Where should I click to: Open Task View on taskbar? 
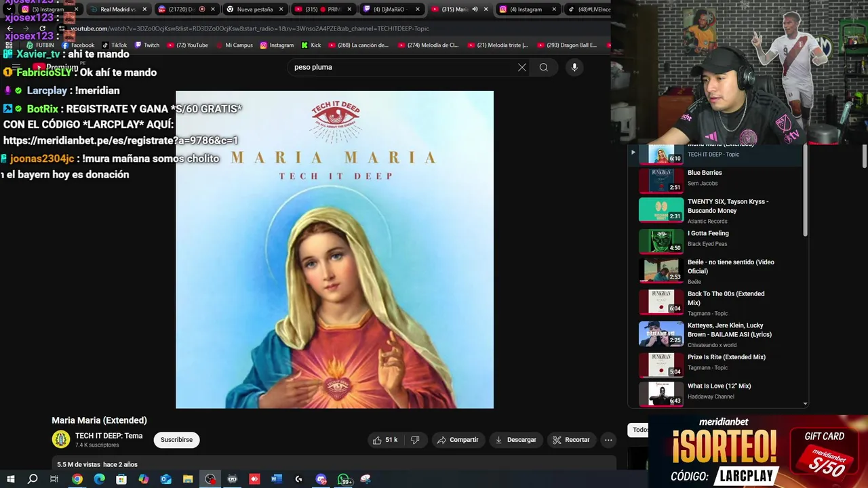[54, 479]
